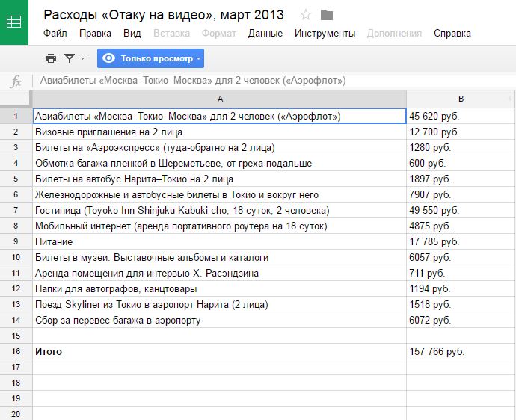The height and width of the screenshot is (420, 516).
Task: Click the green Google Sheets home icon
Action: point(14,22)
